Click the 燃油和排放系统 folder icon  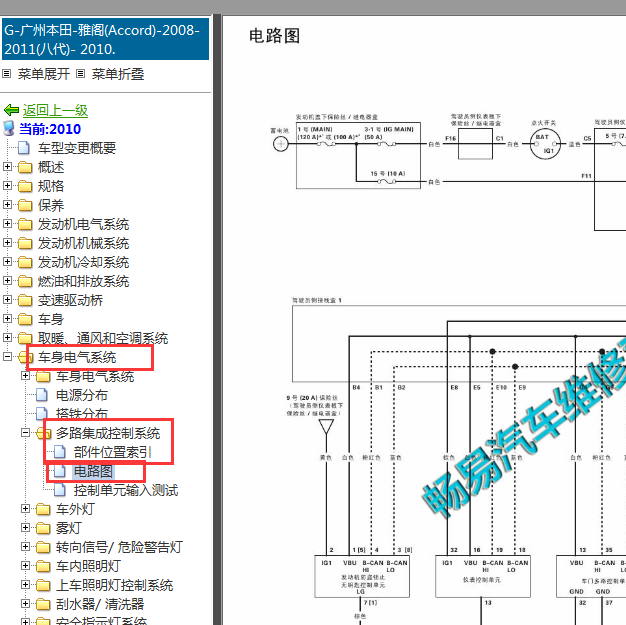25,281
